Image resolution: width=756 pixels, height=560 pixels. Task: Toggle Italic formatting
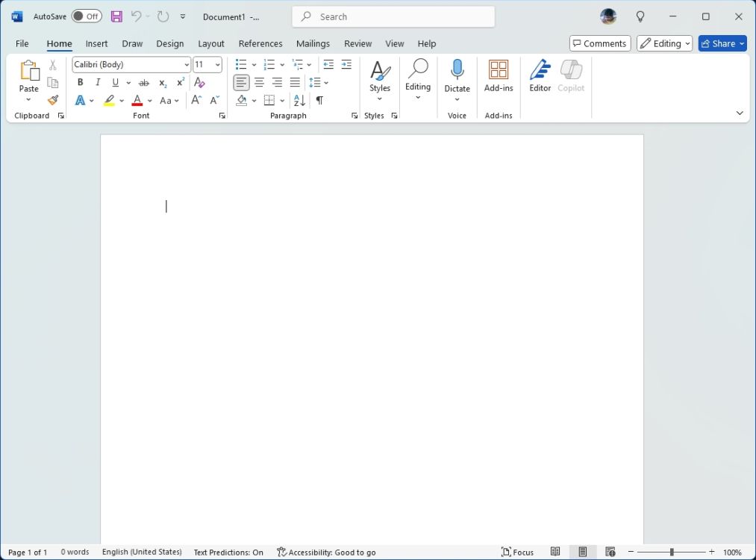pos(98,82)
